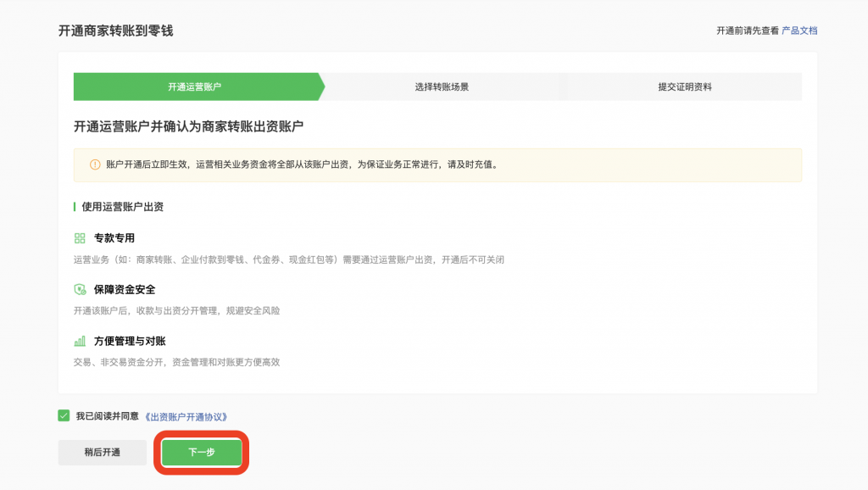Click the orange warning icon in the notice
The width and height of the screenshot is (868, 490).
coord(94,164)
